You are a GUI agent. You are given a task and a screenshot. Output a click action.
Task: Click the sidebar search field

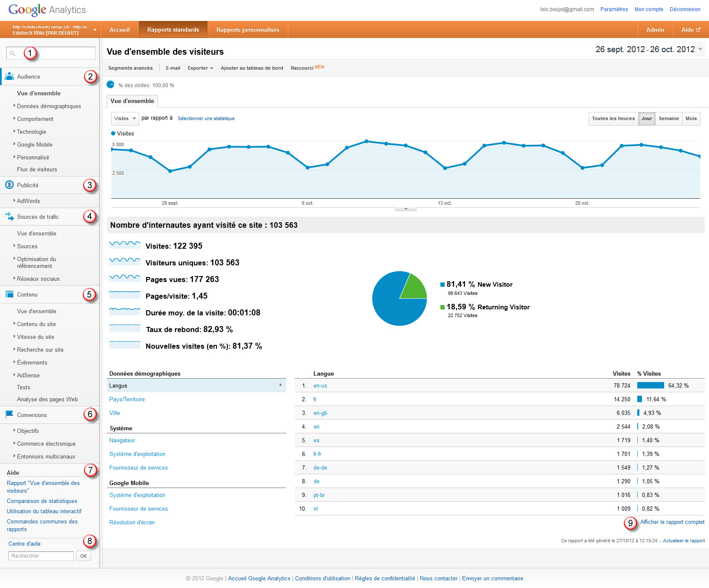coord(51,53)
